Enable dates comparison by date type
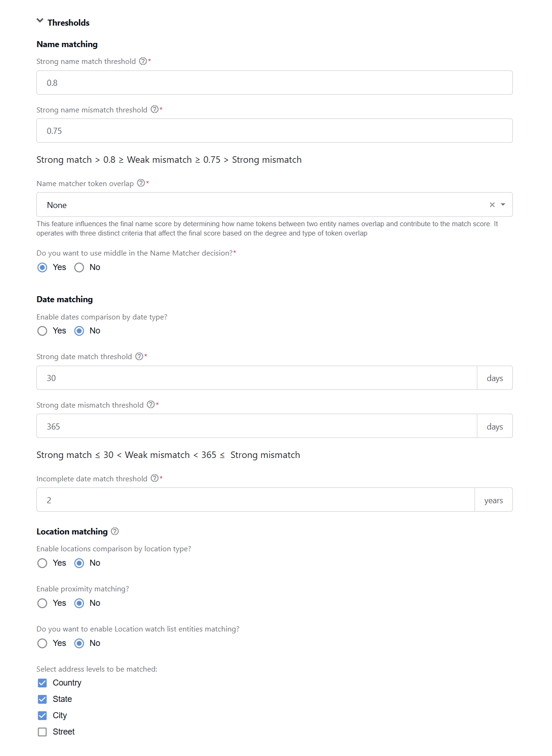 point(42,331)
